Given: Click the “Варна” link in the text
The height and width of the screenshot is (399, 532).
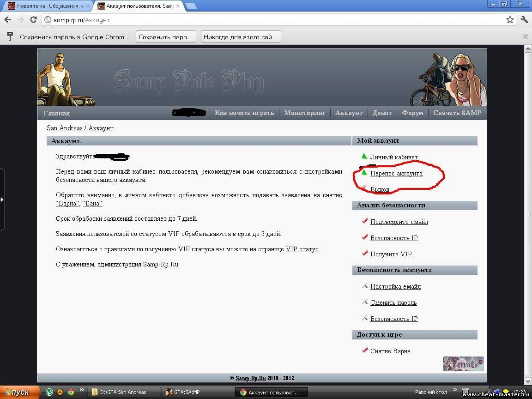Looking at the screenshot, I should click(x=67, y=203).
